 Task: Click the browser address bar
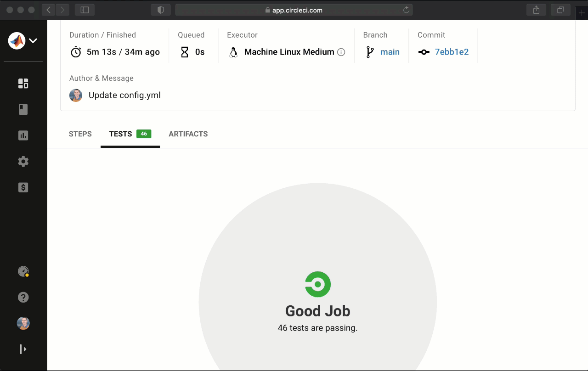pyautogui.click(x=294, y=10)
